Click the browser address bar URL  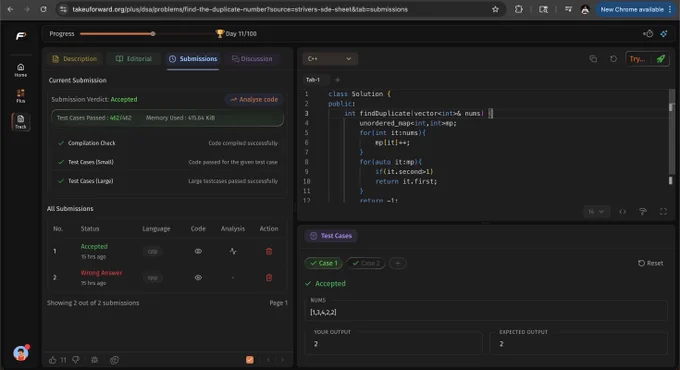pos(240,9)
